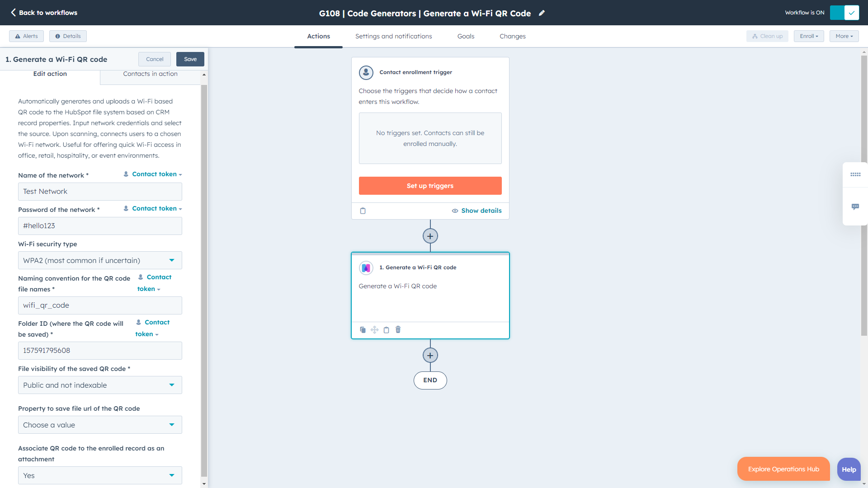Viewport: 868px width, 488px height.
Task: Switch to the Goals tab
Action: click(x=465, y=36)
